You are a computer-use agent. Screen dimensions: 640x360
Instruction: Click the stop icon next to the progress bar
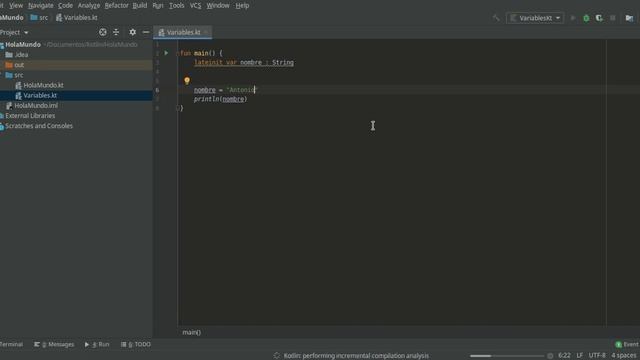[x=550, y=356]
